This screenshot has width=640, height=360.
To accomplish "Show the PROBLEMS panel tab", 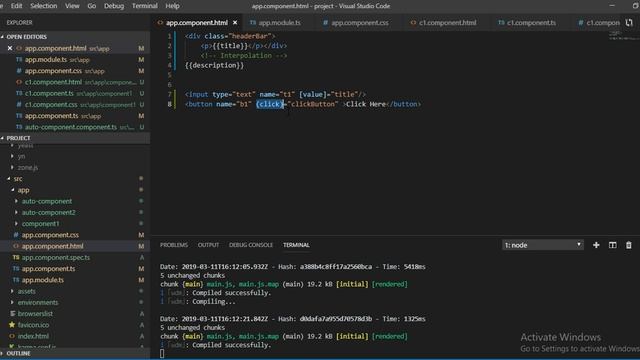I will tap(173, 245).
